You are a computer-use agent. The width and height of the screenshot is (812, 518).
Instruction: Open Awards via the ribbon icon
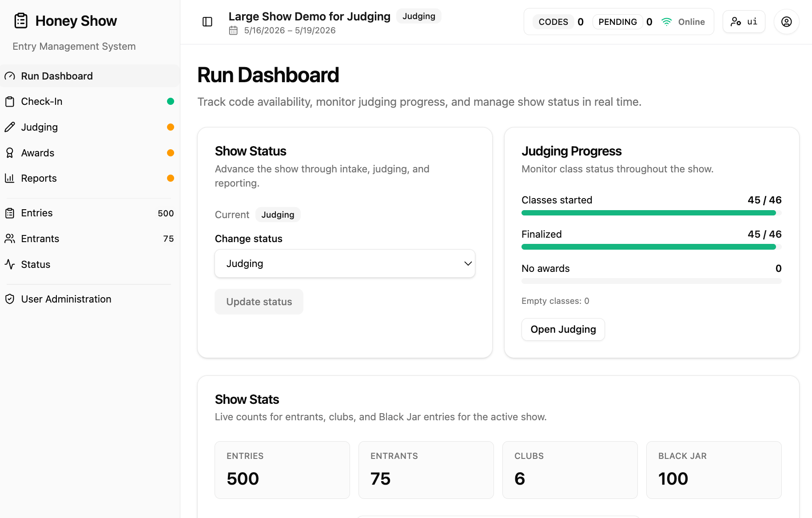pyautogui.click(x=10, y=153)
